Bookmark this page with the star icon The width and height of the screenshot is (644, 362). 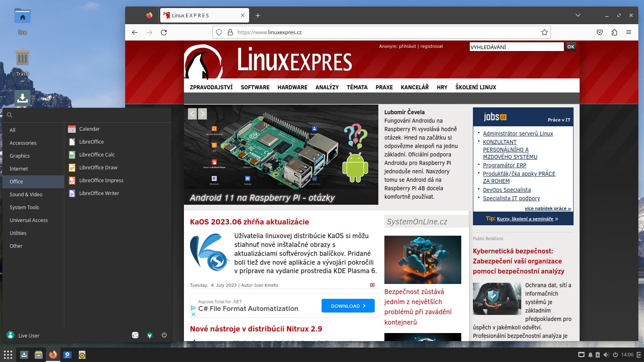tap(545, 33)
